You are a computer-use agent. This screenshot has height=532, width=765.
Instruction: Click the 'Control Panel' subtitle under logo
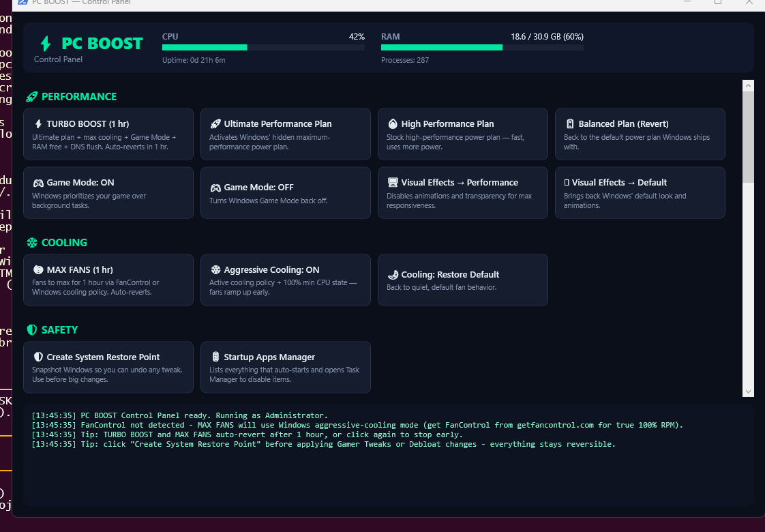(x=58, y=59)
